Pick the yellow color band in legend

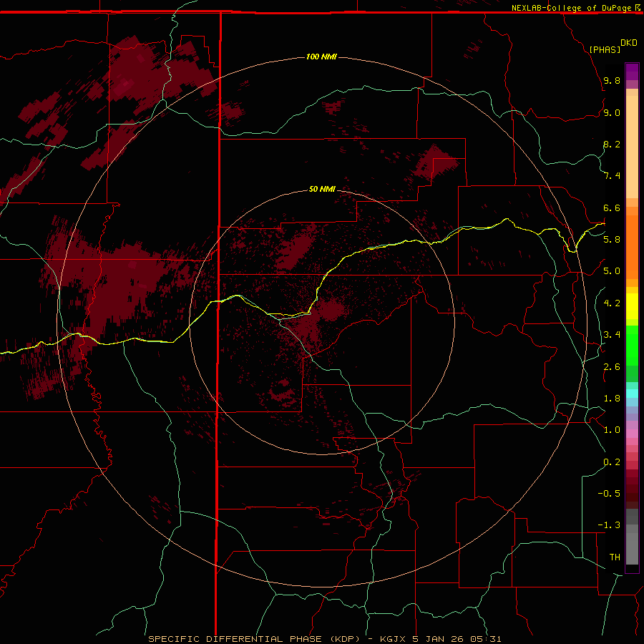[632, 306]
